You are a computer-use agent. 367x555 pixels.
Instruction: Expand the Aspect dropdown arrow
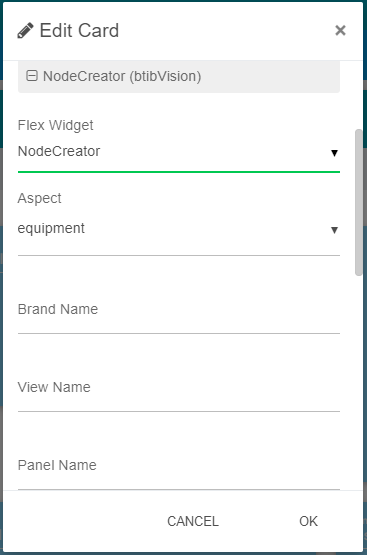(334, 230)
